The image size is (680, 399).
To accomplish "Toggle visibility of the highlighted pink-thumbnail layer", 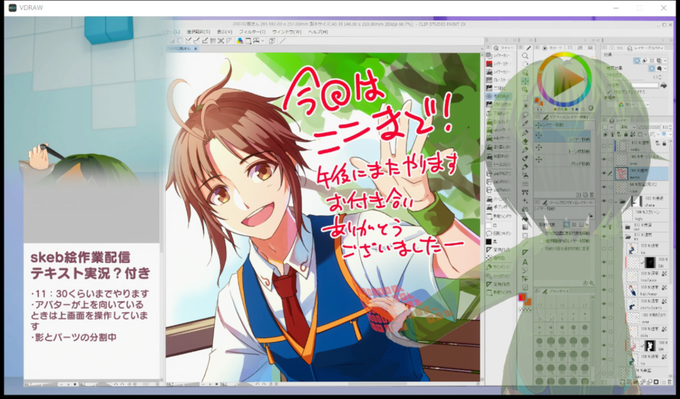I will [x=604, y=174].
